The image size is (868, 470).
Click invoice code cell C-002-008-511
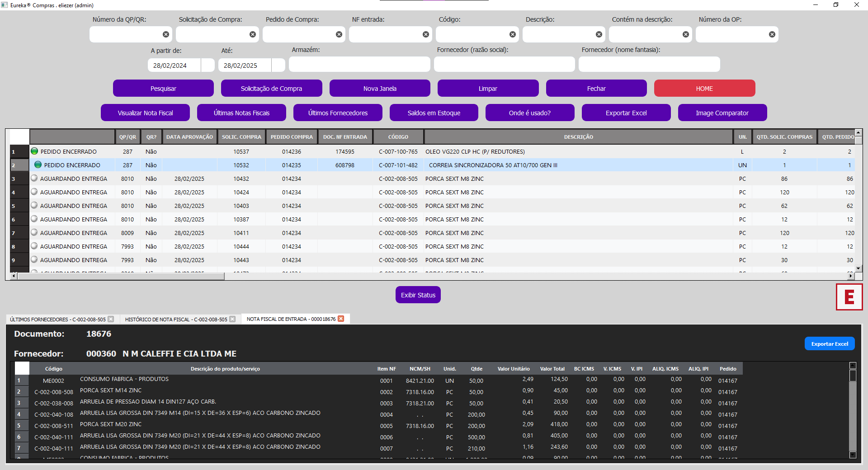54,426
